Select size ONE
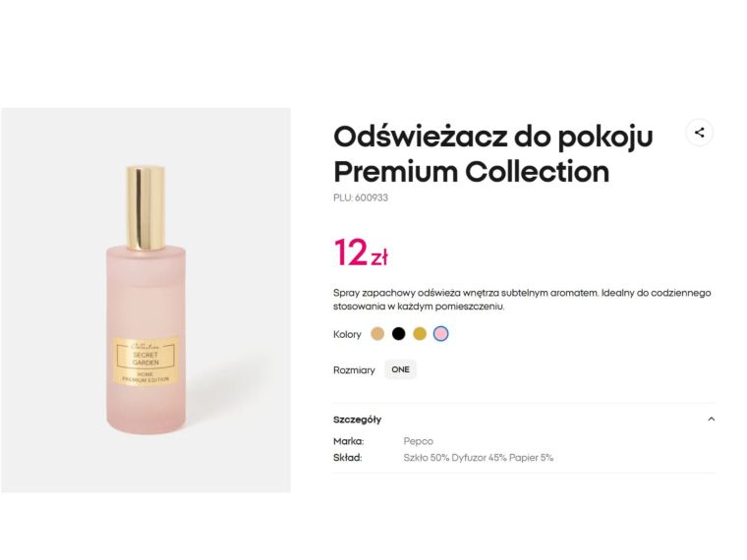747x560 pixels. 400,369
